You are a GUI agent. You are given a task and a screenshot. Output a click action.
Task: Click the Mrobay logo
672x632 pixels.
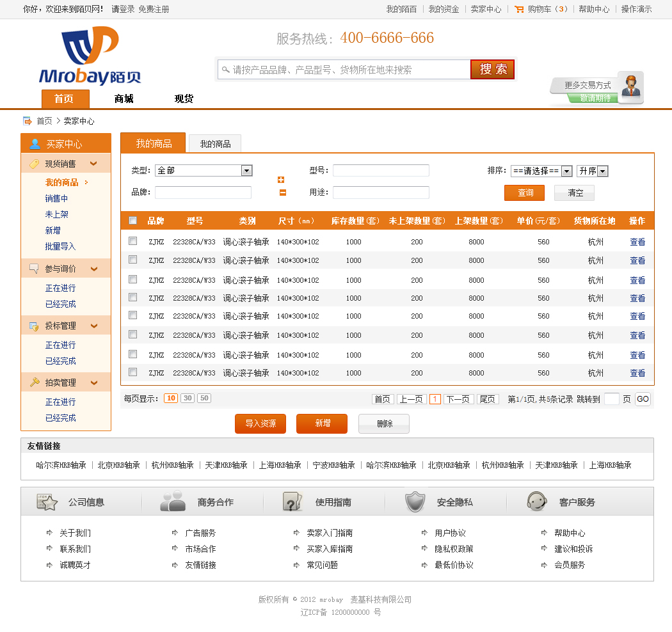90,56
